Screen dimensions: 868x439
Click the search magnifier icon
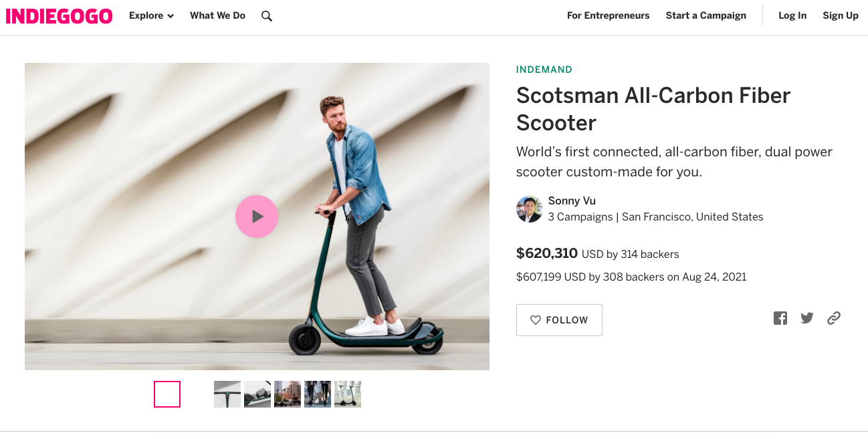tap(267, 16)
